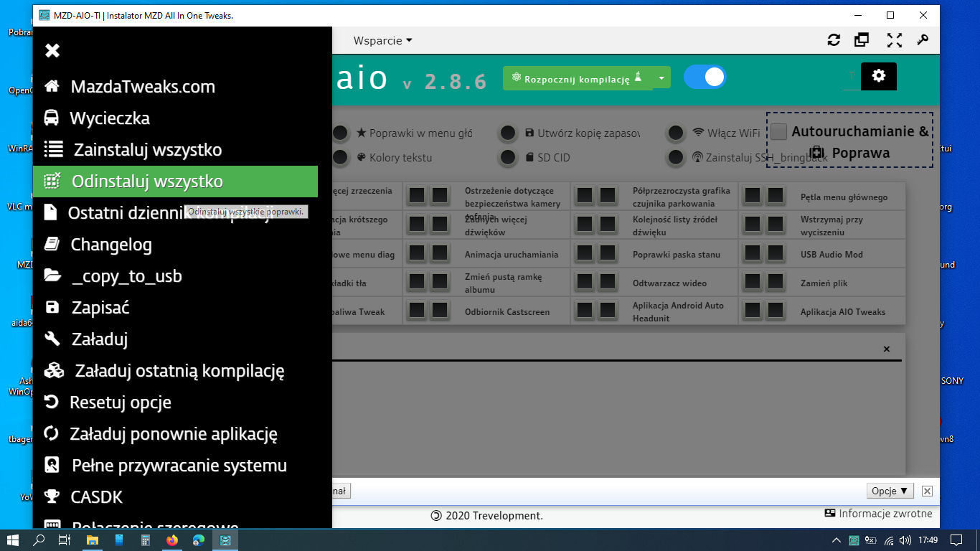The width and height of the screenshot is (980, 551).
Task: Click the trophy icon next to CASDK
Action: tap(52, 496)
